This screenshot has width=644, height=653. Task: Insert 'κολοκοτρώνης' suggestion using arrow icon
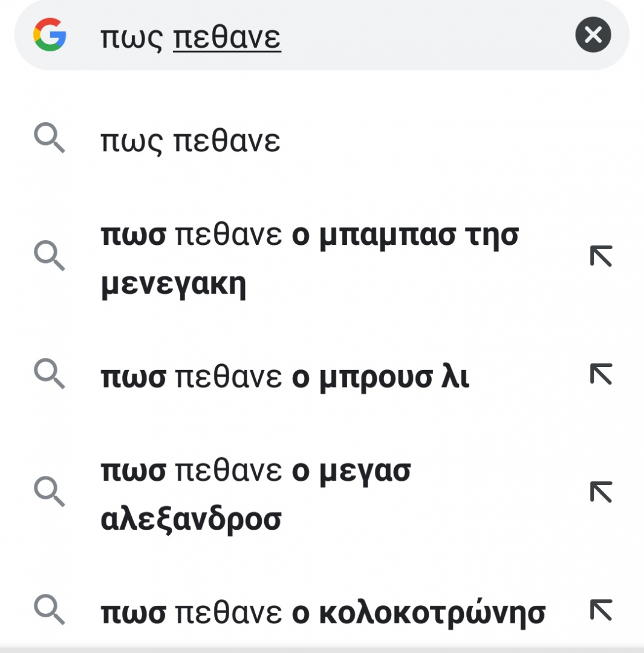pos(600,609)
